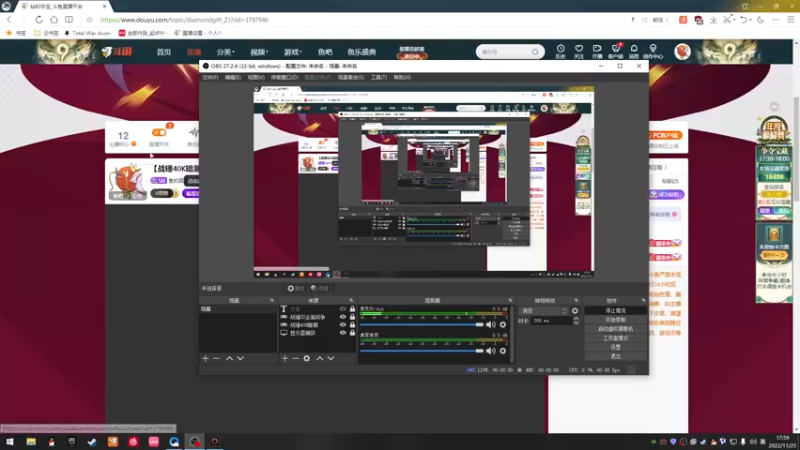Move the source up with the up arrow in the 来源 panel
Image resolution: width=800 pixels, height=450 pixels.
320,359
